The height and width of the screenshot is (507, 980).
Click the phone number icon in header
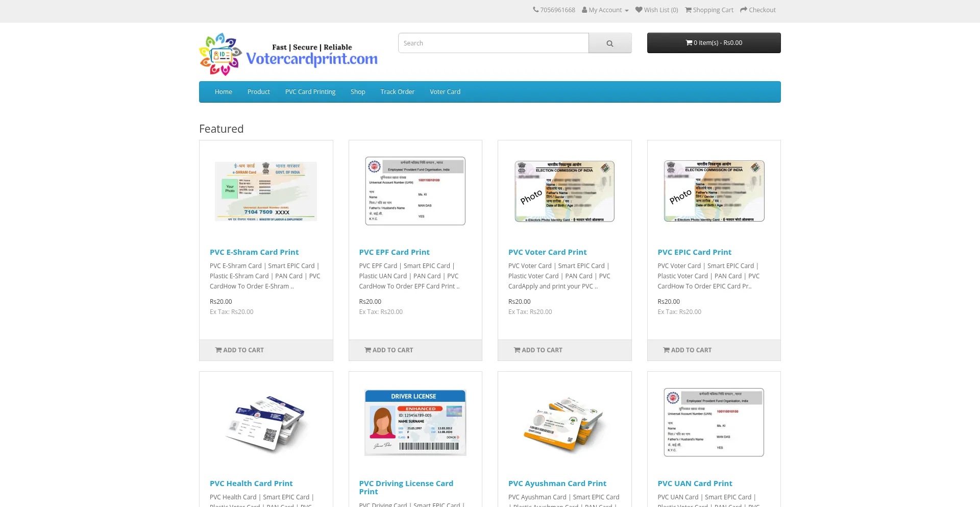[x=536, y=10]
